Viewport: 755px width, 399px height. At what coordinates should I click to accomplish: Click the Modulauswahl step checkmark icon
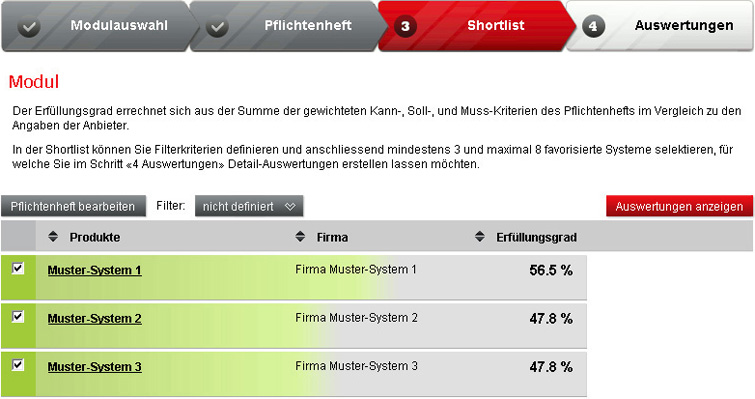(x=29, y=26)
